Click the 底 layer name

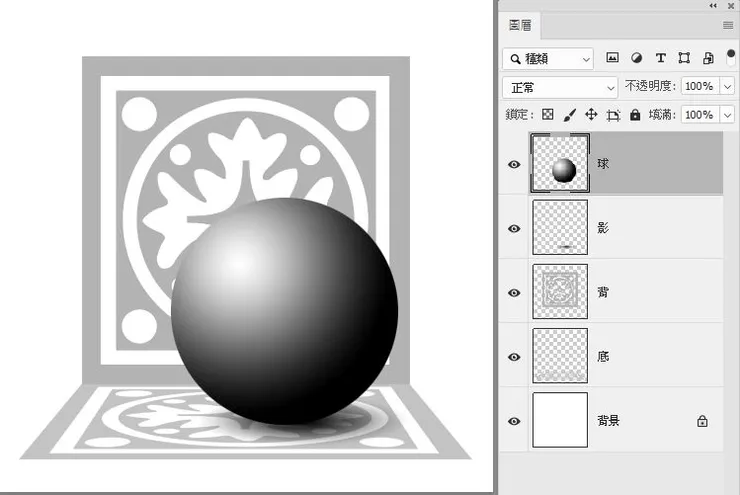click(x=603, y=356)
